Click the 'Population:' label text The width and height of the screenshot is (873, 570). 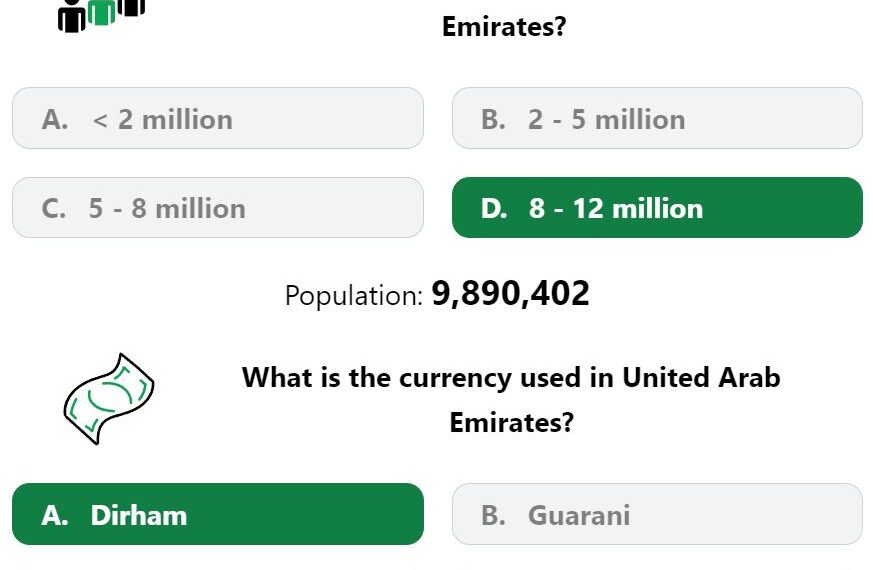point(354,296)
